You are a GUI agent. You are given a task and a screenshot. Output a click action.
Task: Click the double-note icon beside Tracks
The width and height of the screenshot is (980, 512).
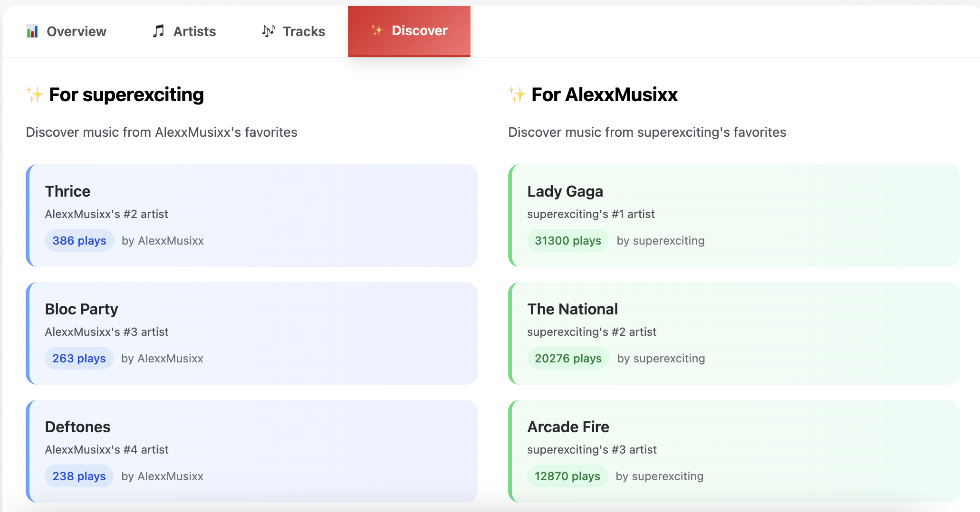pyautogui.click(x=269, y=31)
